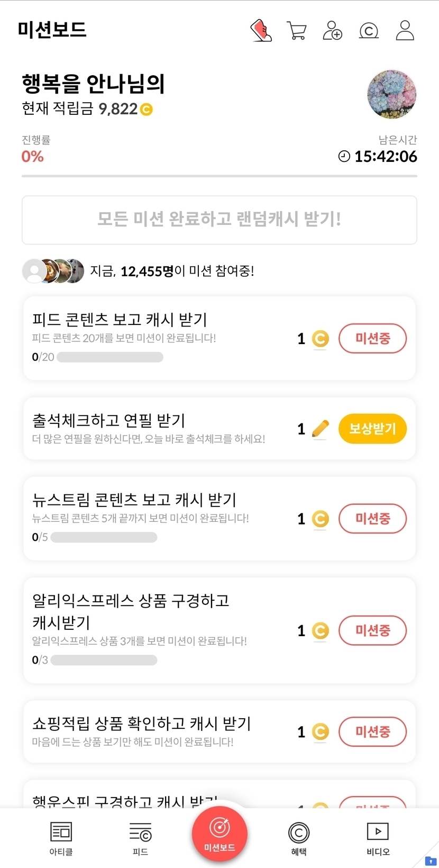Viewport: 439px width, 868px height.
Task: Switch to the 아티클 tab
Action: [61, 838]
